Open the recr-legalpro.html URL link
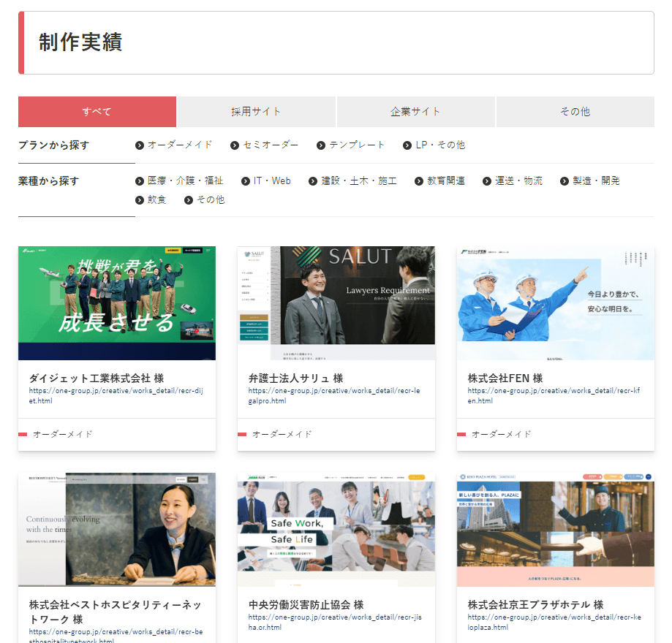 click(x=334, y=396)
